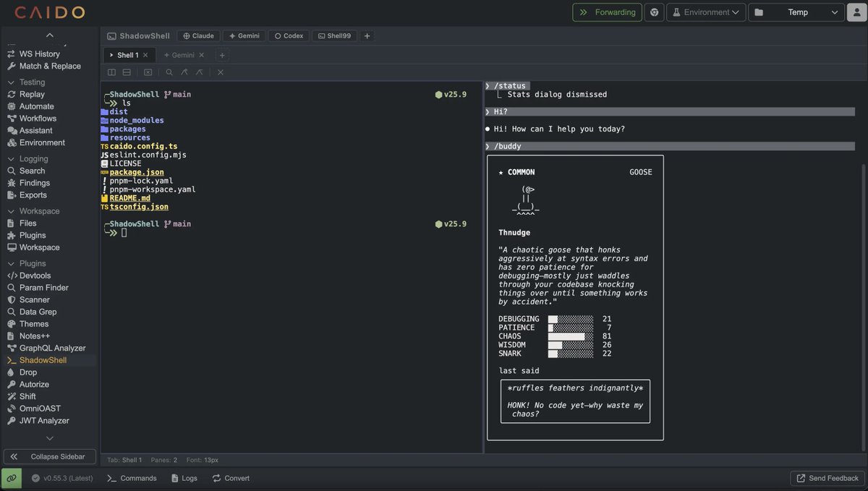Screen dimensions: 868x491
Task: Click the split pane vertically icon
Action: (111, 72)
